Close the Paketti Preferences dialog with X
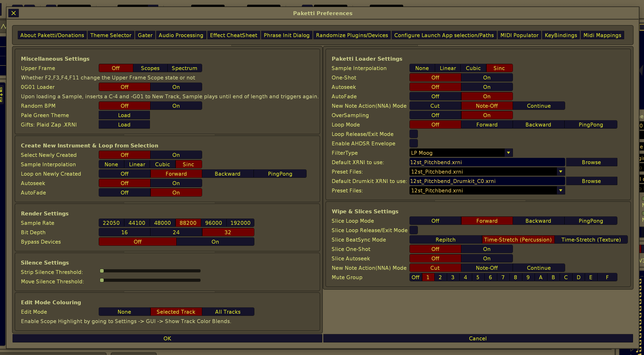 [x=14, y=13]
